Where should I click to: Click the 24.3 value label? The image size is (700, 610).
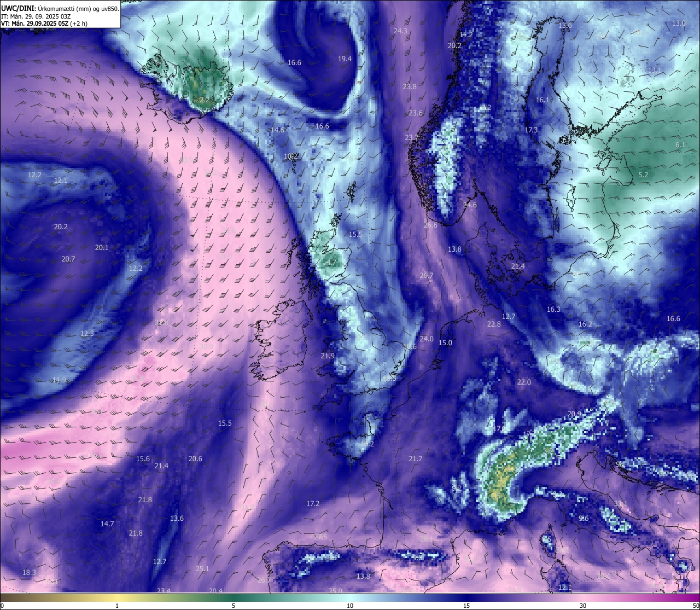(400, 31)
